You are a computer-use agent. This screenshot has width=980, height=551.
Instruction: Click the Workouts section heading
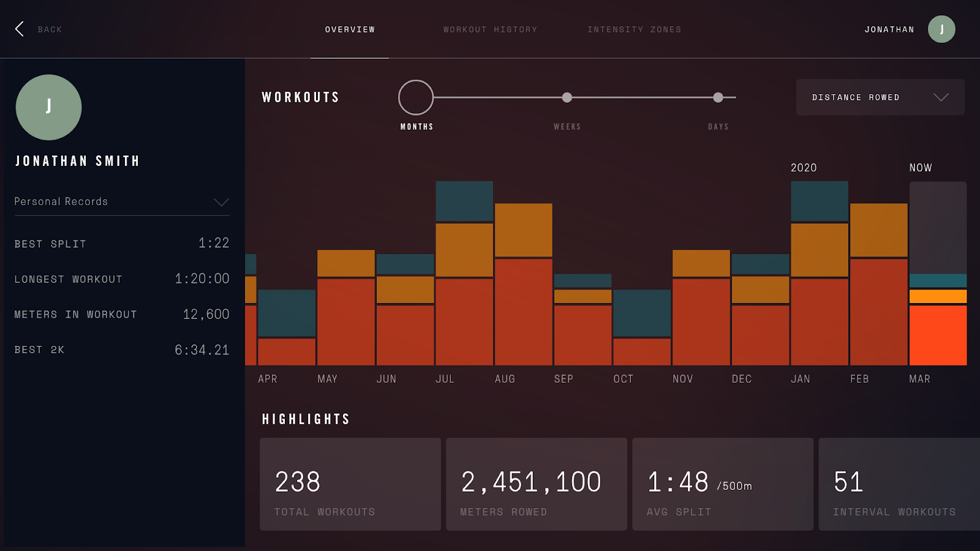(x=301, y=97)
